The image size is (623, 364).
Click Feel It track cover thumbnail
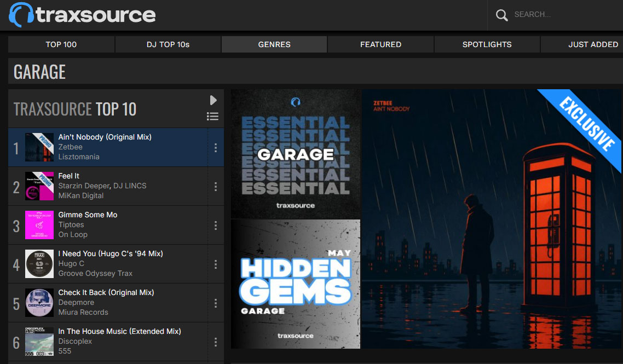click(x=39, y=186)
